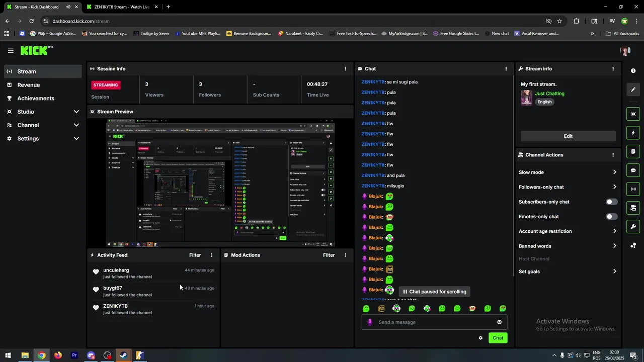
Task: Toggle the stream preview widget icon
Action: click(633, 114)
